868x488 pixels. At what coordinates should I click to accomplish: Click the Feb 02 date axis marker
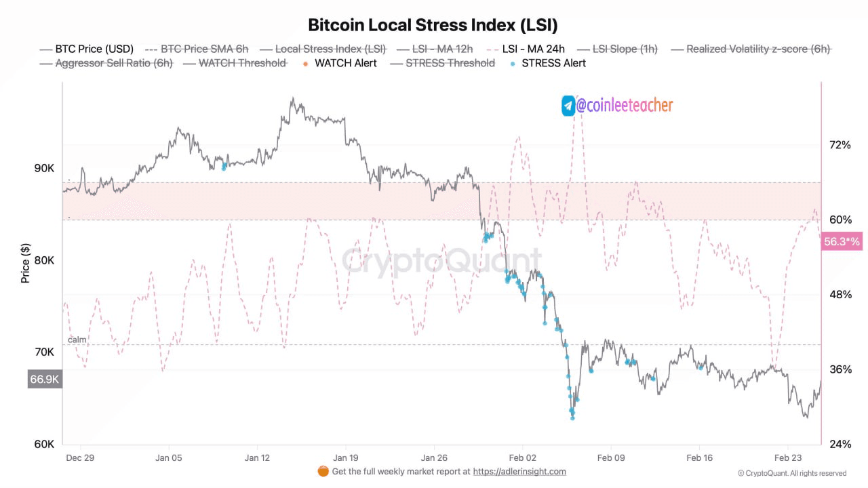coord(522,457)
